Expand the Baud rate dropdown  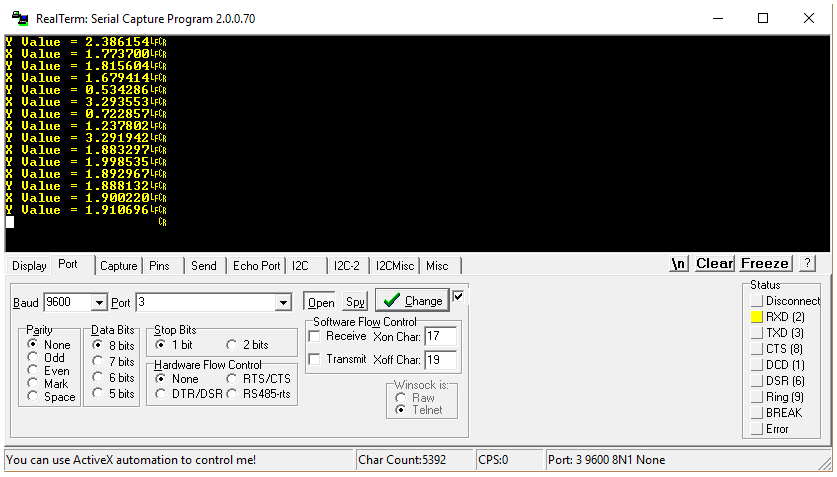pos(99,302)
